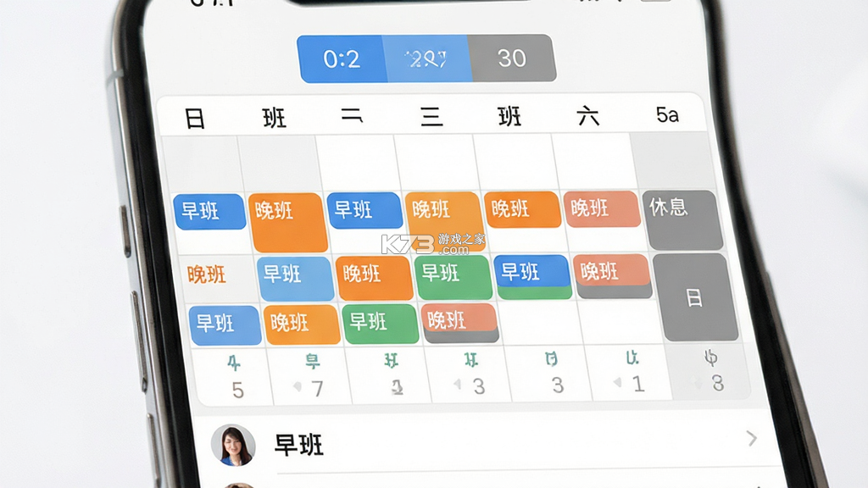Open second-row light-blue 早班 block
Image resolution: width=868 pixels, height=488 pixels.
[x=295, y=279]
